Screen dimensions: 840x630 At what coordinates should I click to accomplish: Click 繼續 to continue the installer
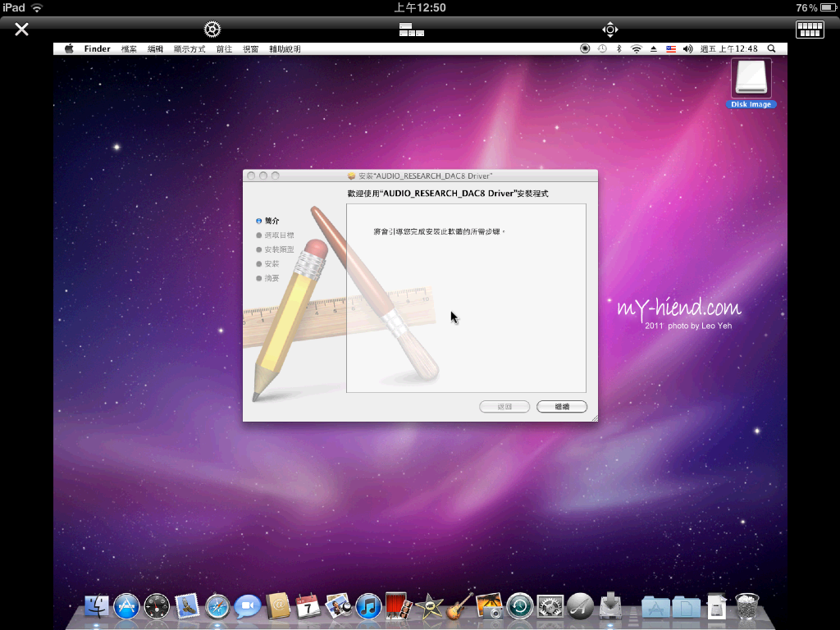coord(562,407)
